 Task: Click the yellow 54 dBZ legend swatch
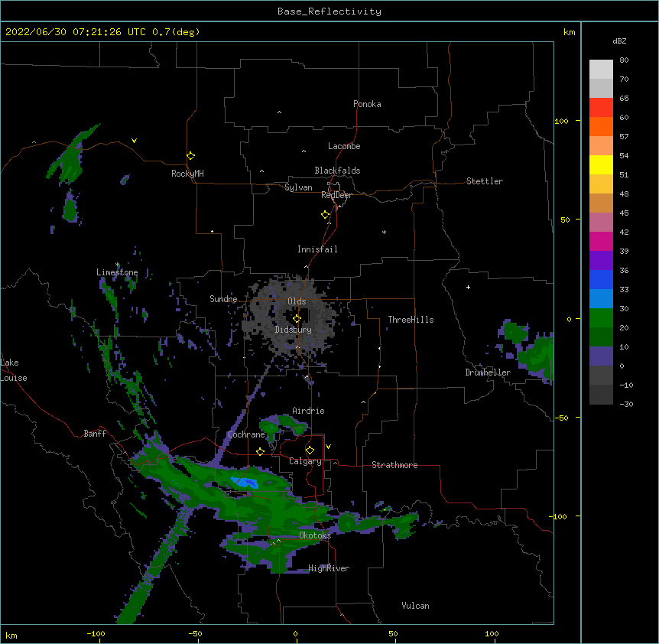click(601, 164)
